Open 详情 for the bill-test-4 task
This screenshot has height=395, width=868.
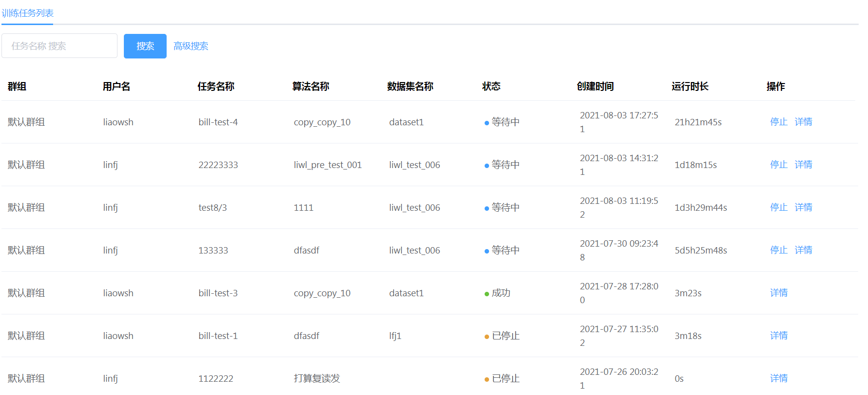803,122
